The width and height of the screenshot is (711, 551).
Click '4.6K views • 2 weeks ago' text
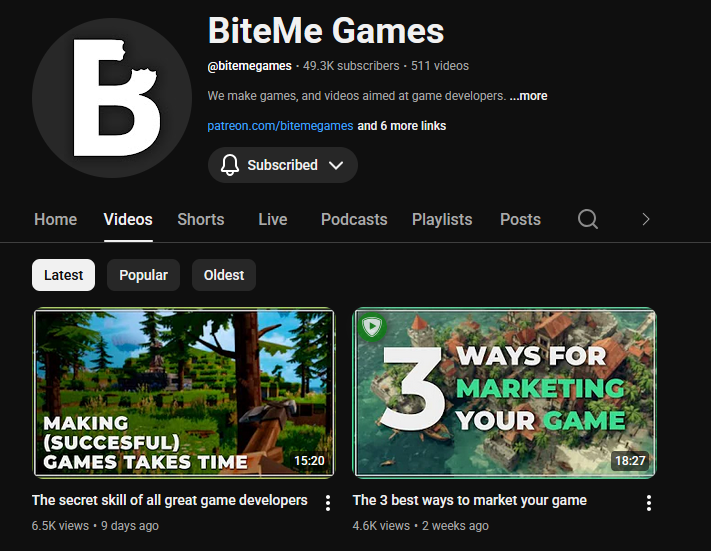421,526
